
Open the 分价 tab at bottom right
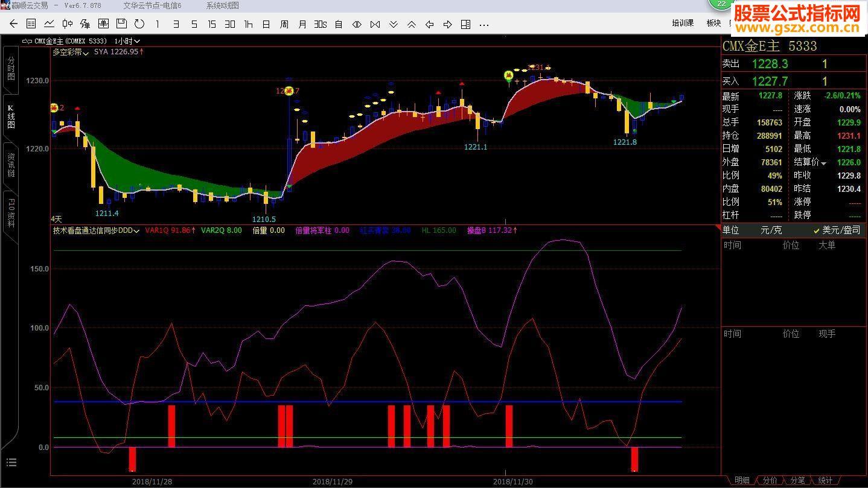[x=770, y=481]
